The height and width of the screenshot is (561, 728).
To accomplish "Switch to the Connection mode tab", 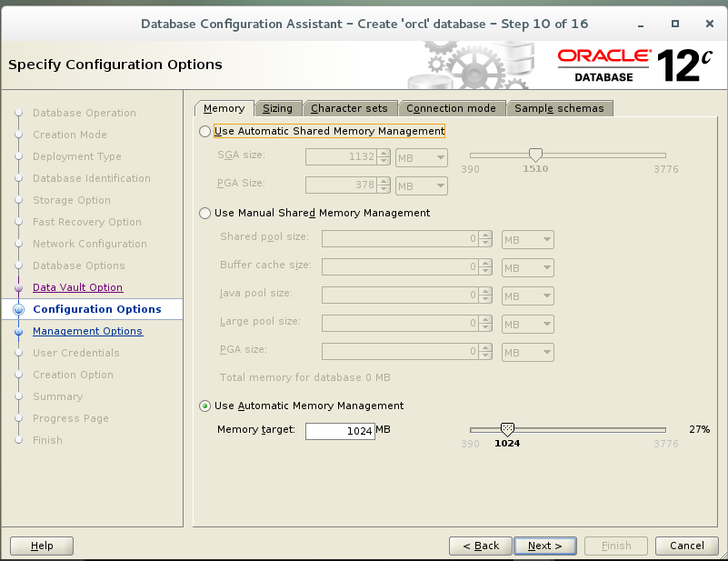I will pyautogui.click(x=452, y=108).
